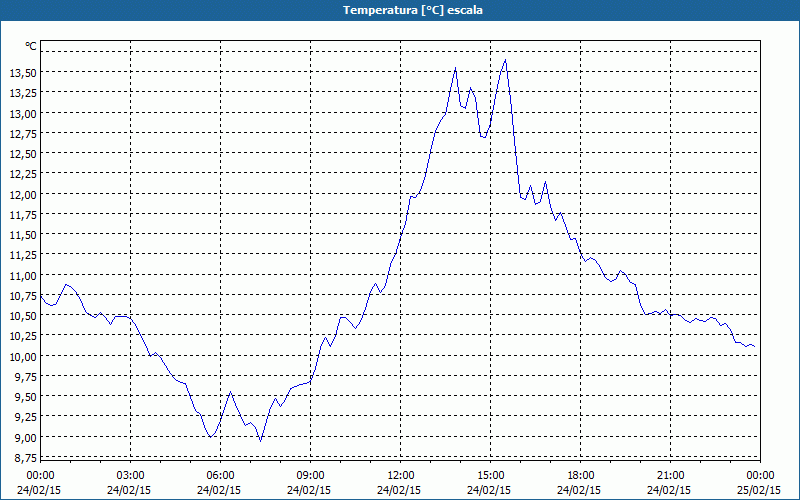The image size is (800, 500).
Task: Click the lowest dip of the temperature curve
Action: pos(261,441)
